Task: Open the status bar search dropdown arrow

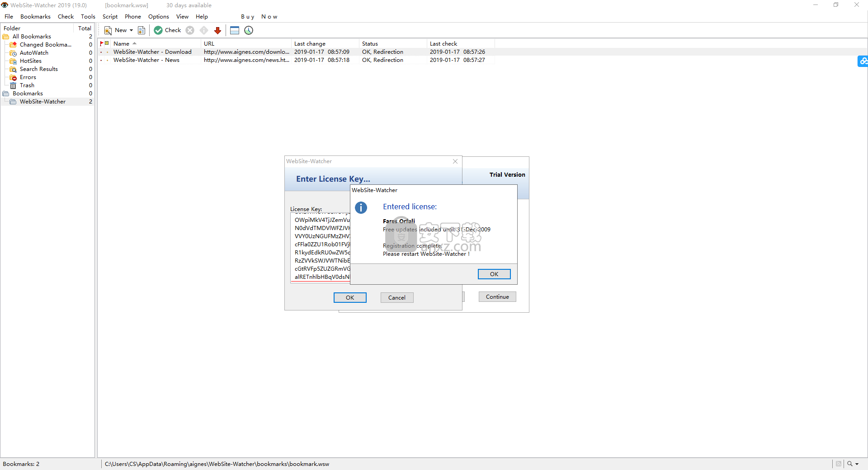Action: [857, 464]
